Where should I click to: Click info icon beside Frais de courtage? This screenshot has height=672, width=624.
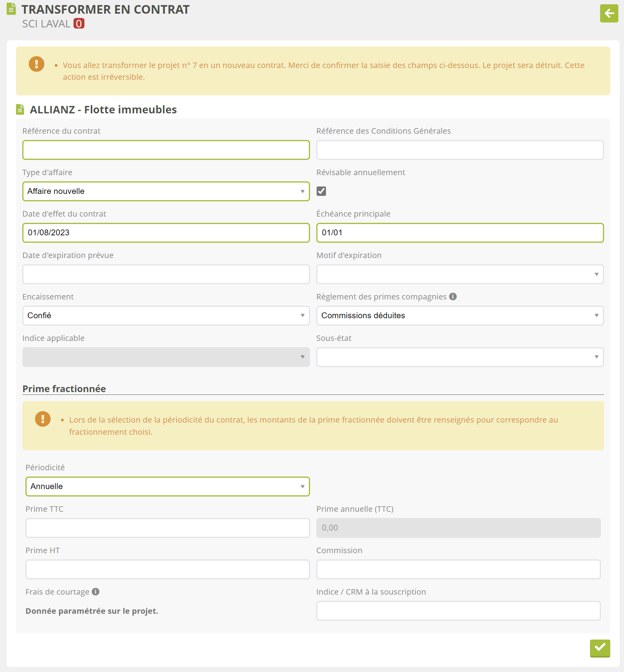95,592
